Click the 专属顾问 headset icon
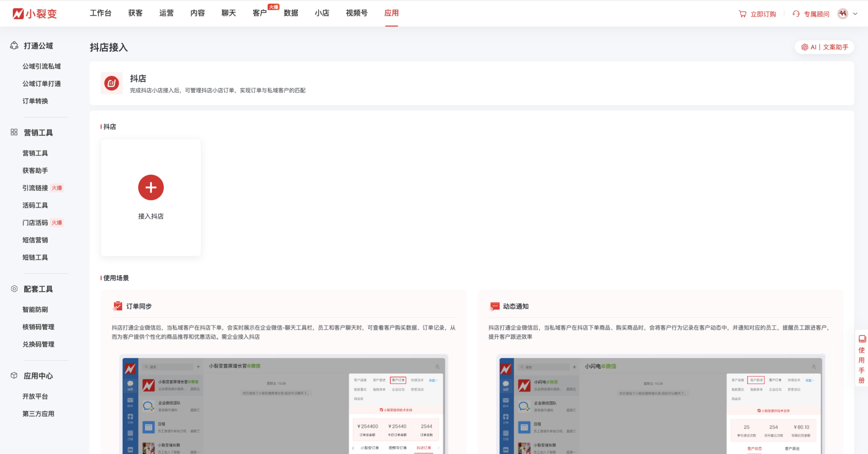 point(796,14)
